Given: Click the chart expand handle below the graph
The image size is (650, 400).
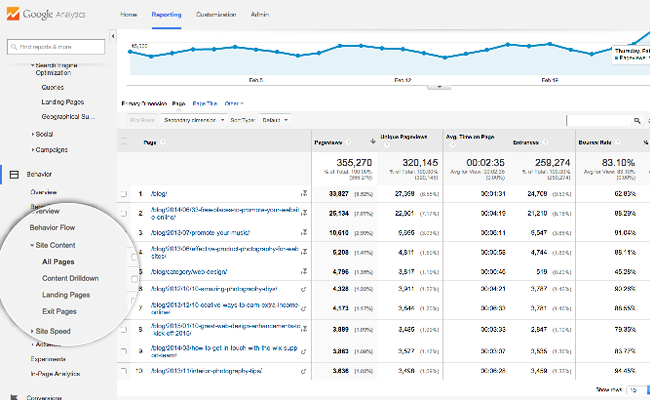Looking at the screenshot, I should point(437,87).
